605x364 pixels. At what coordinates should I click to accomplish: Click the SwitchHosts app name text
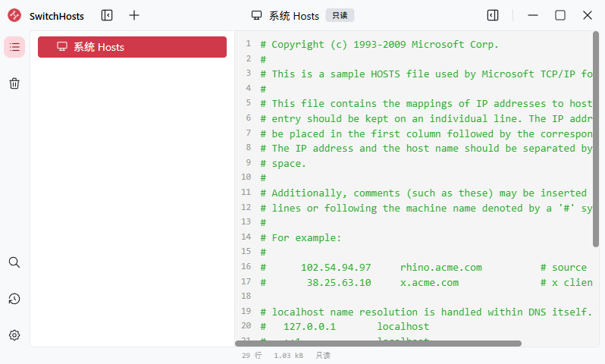click(57, 16)
